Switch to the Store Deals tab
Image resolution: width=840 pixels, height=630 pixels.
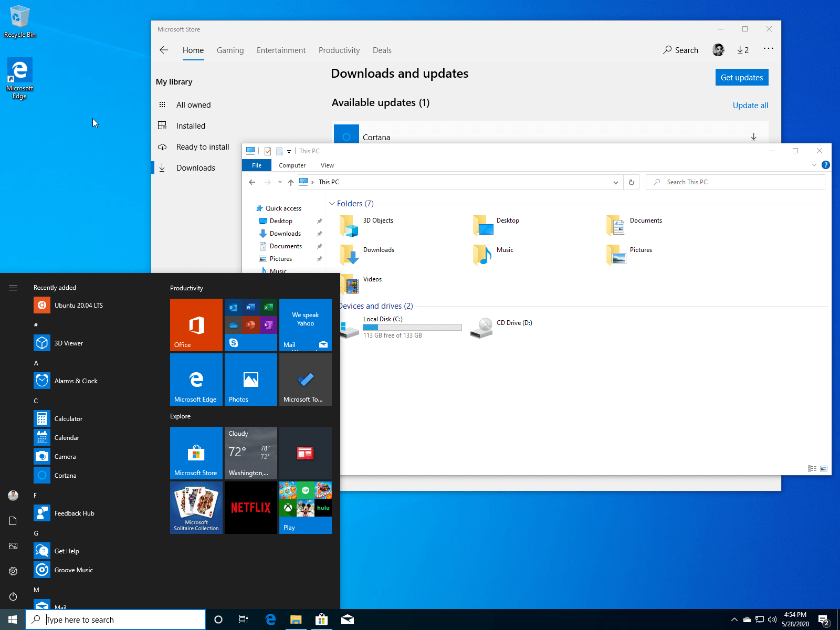[x=382, y=50]
